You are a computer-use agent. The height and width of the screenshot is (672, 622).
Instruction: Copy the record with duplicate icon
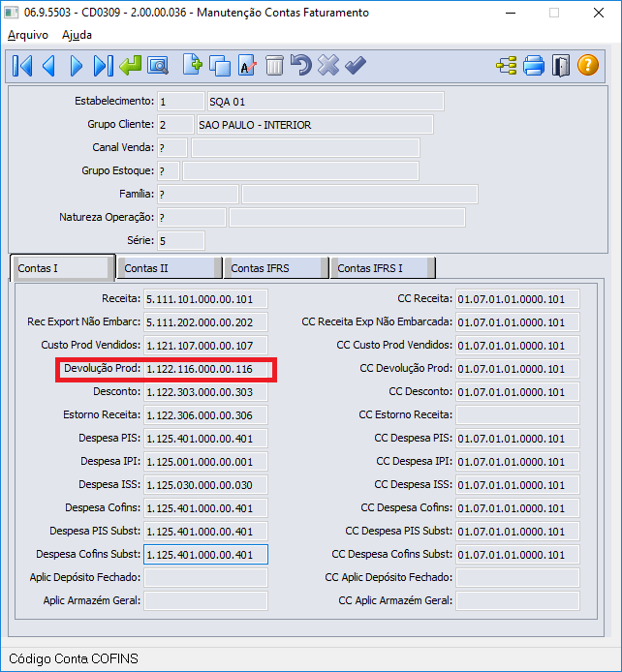click(220, 66)
